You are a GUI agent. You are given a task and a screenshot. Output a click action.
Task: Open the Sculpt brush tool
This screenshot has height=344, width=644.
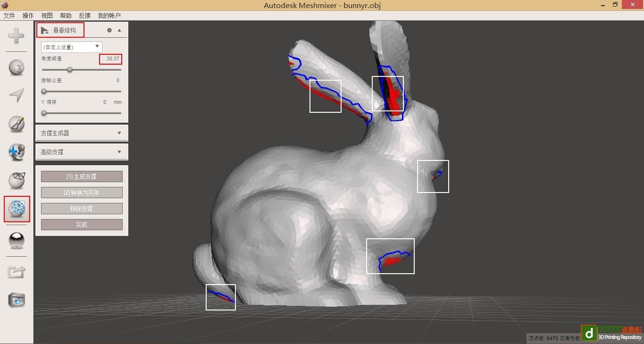coord(17,124)
